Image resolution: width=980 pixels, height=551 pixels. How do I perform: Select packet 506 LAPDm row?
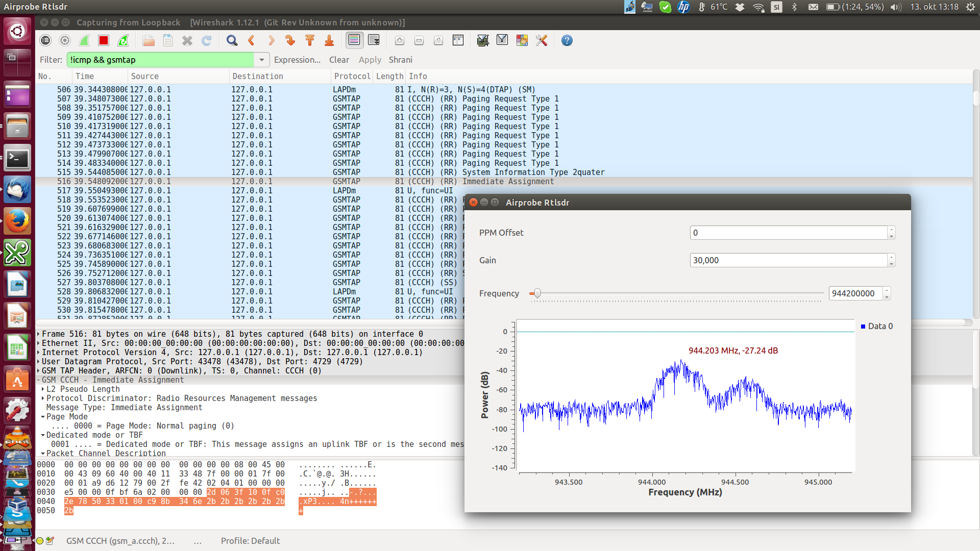point(504,90)
